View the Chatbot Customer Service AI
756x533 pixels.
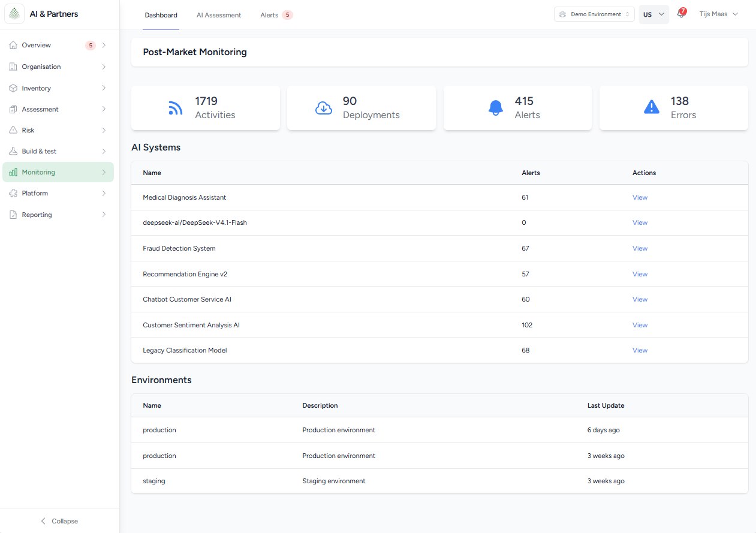(640, 299)
